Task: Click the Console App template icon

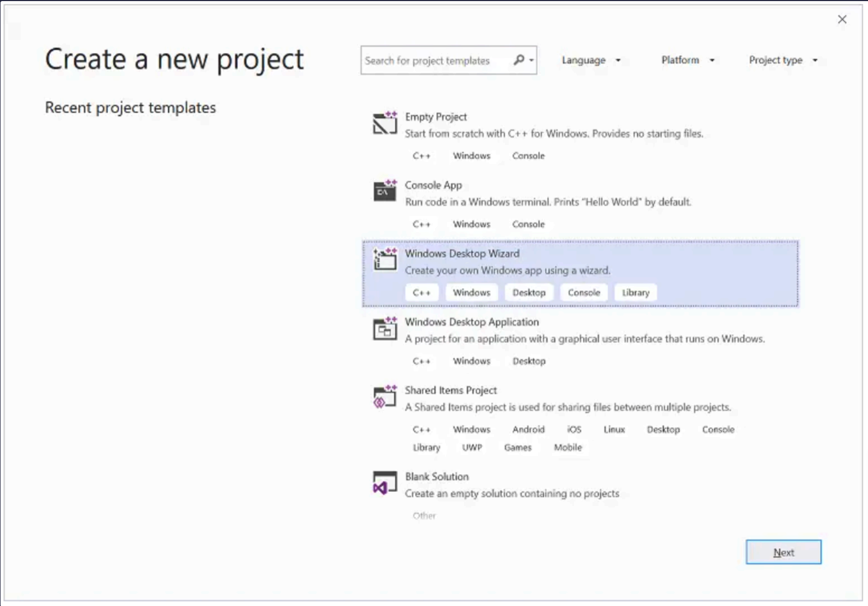Action: point(385,191)
